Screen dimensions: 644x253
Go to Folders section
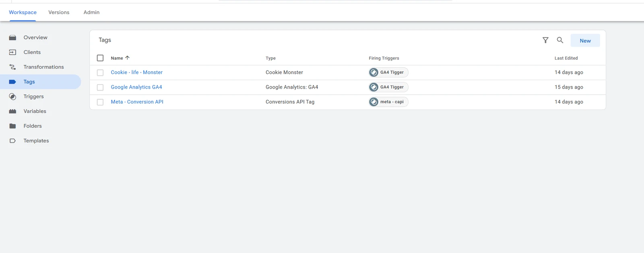[33, 126]
